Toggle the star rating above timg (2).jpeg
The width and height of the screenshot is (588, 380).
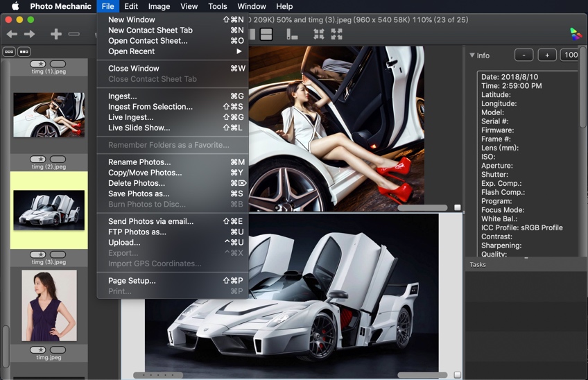click(x=38, y=159)
